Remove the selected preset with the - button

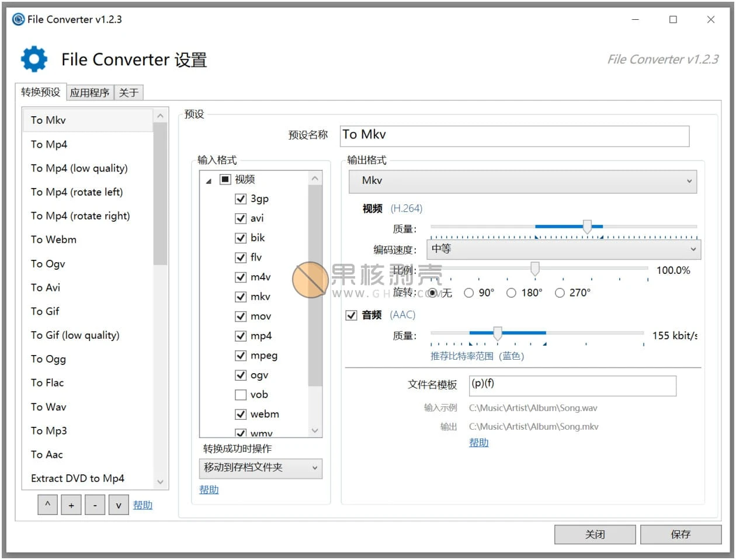coord(95,505)
